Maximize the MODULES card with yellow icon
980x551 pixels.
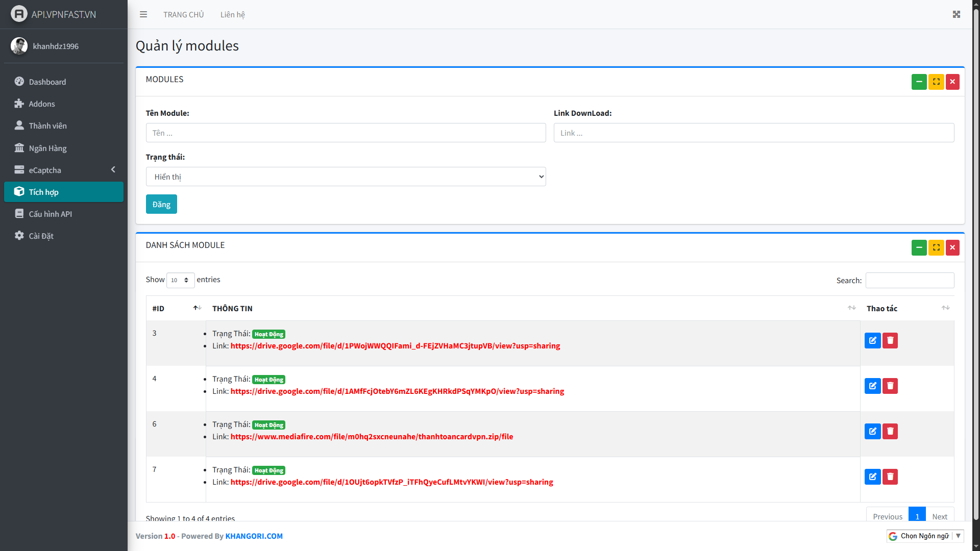(x=936, y=82)
